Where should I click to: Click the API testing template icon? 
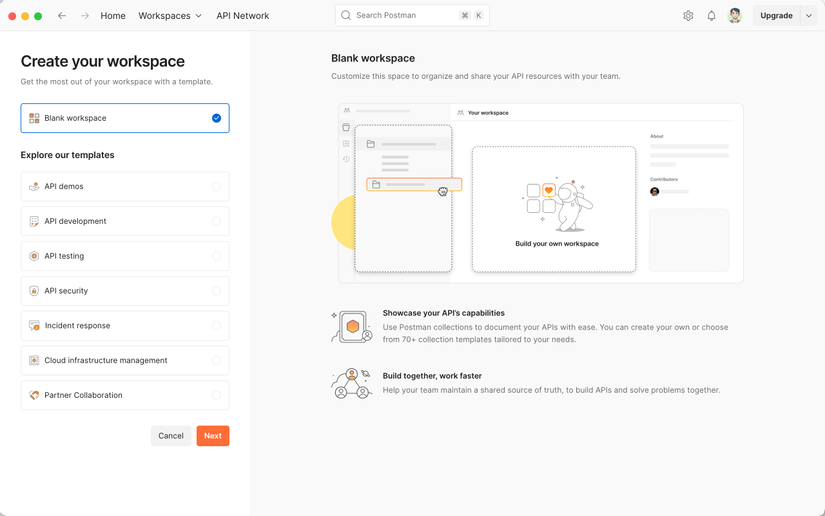34,256
